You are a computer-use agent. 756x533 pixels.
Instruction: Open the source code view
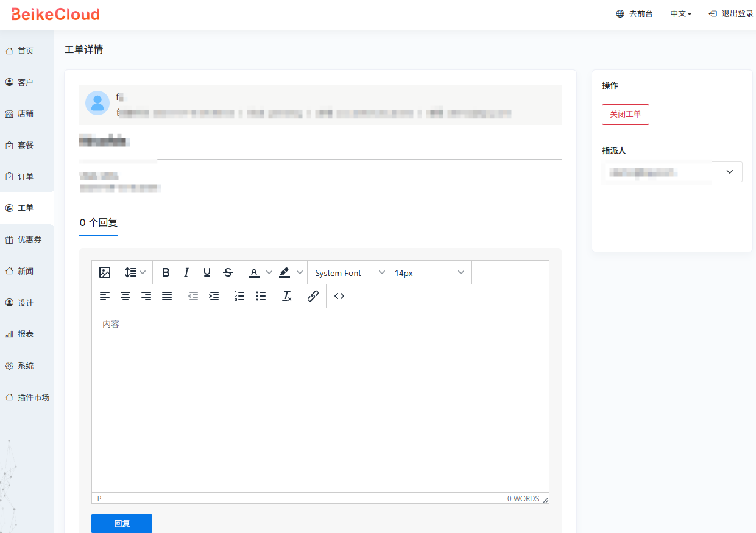pos(339,296)
